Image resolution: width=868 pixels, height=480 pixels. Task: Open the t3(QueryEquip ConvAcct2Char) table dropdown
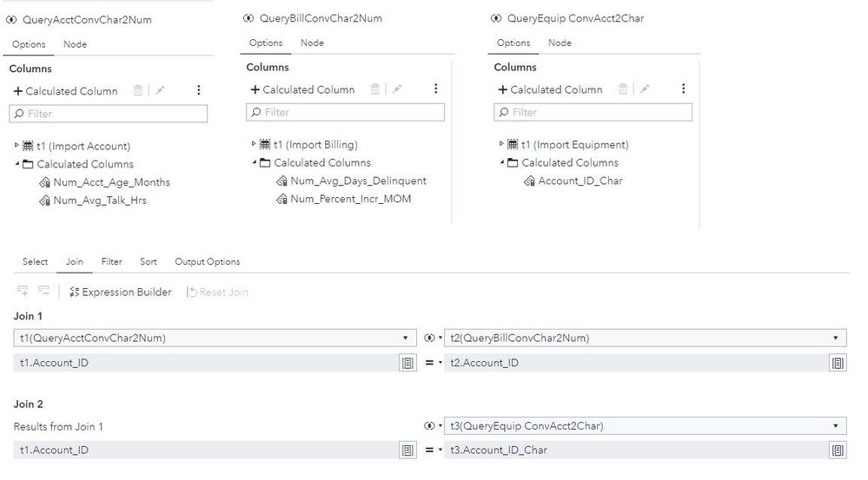click(645, 425)
